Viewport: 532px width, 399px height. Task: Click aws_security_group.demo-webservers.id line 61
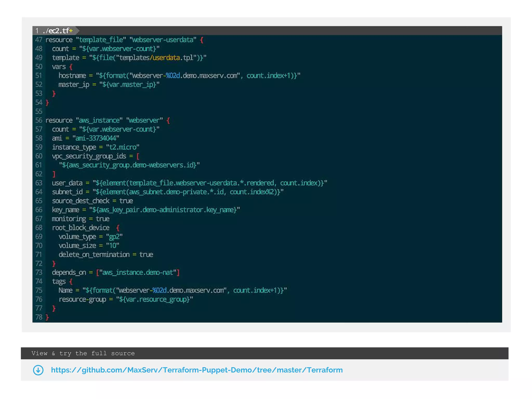(x=129, y=165)
